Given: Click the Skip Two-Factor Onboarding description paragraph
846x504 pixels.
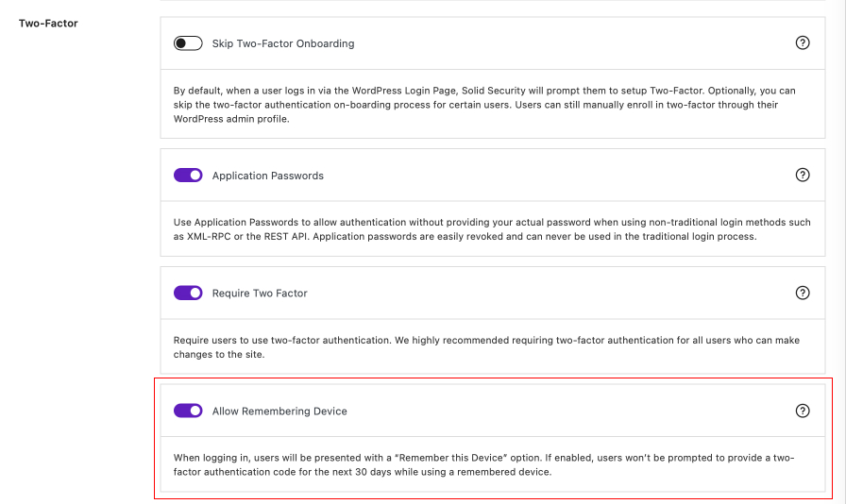Looking at the screenshot, I should coord(484,105).
